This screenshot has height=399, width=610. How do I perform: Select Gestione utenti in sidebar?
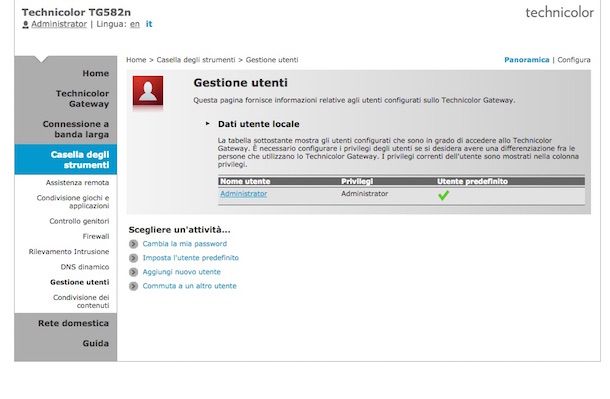[79, 282]
